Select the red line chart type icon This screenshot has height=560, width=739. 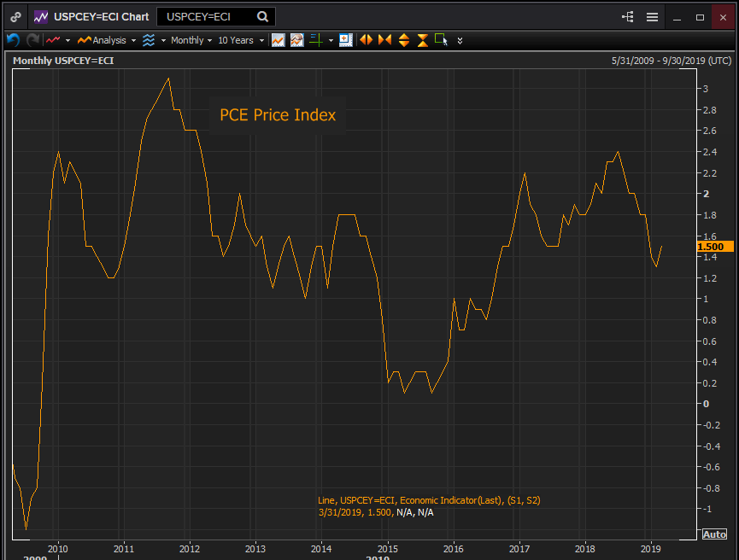click(x=53, y=40)
